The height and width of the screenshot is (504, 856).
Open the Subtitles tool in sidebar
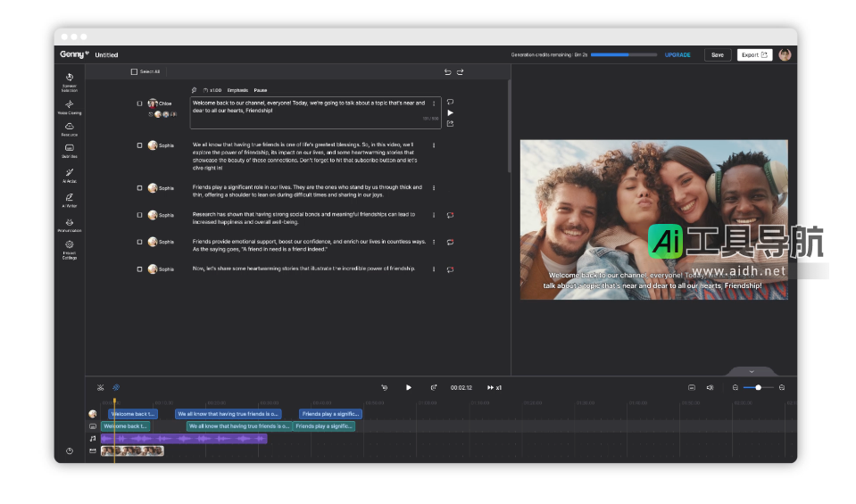pyautogui.click(x=70, y=150)
